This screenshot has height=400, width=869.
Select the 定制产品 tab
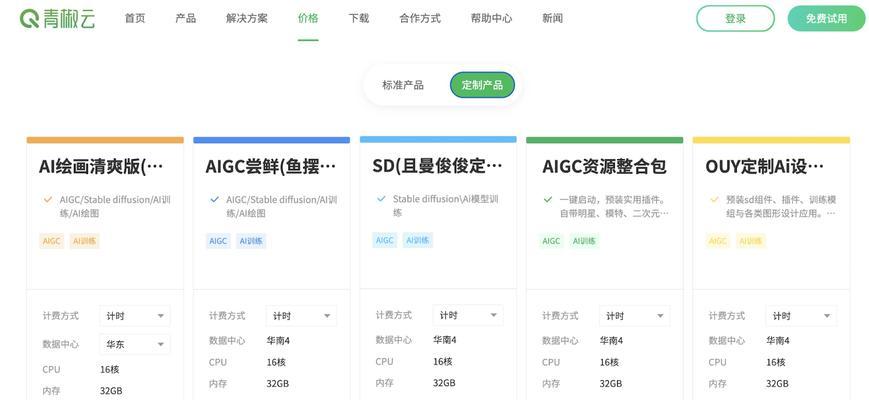482,85
